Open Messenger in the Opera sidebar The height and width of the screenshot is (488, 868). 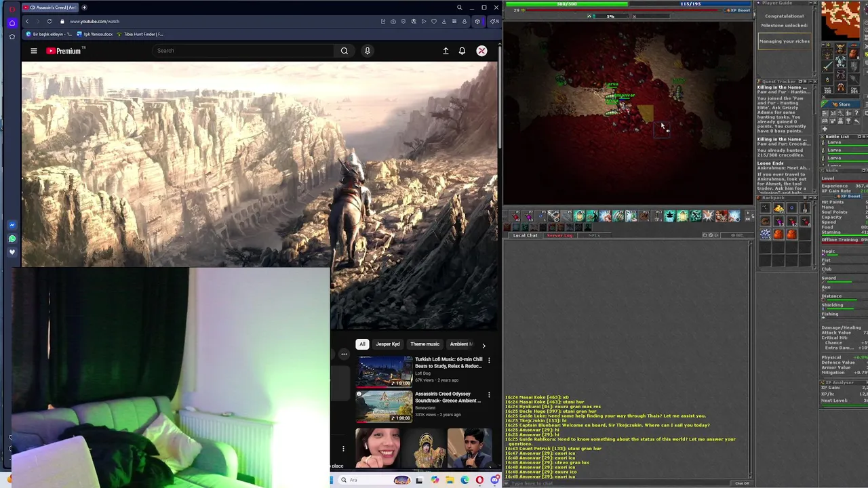point(12,225)
